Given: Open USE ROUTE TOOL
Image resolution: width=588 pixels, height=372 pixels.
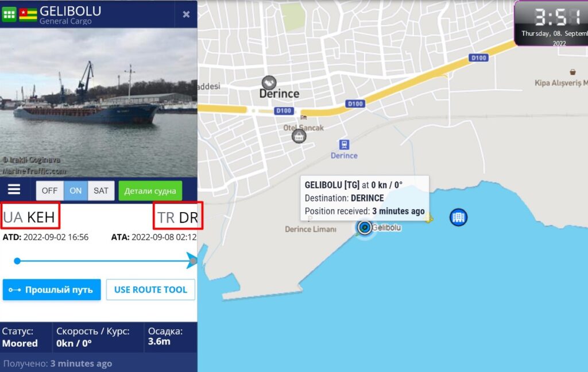Looking at the screenshot, I should click(150, 289).
